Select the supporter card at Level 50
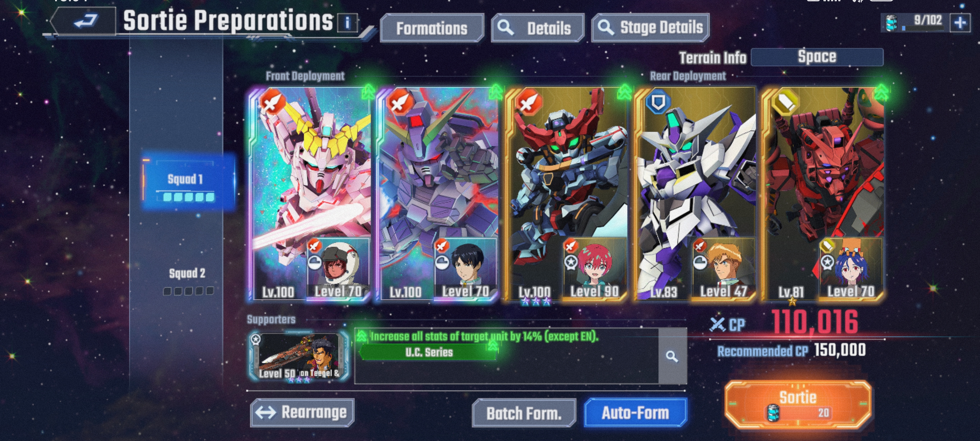 (x=299, y=356)
